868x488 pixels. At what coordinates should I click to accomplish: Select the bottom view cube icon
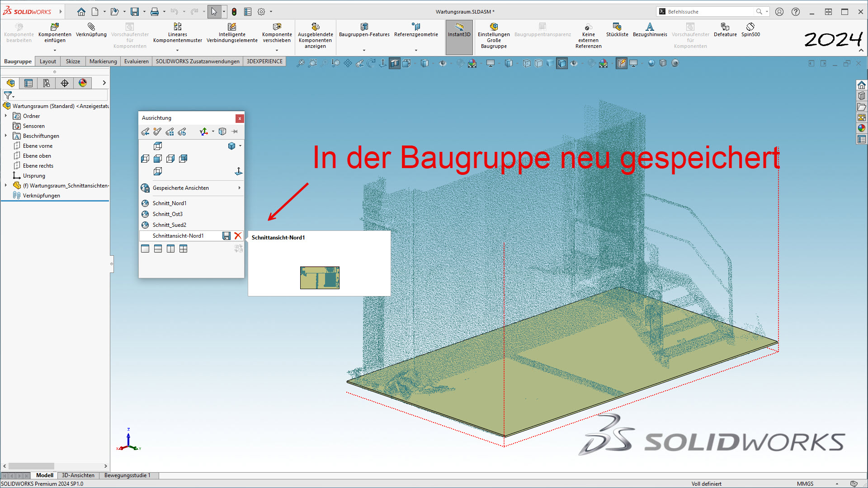(158, 171)
